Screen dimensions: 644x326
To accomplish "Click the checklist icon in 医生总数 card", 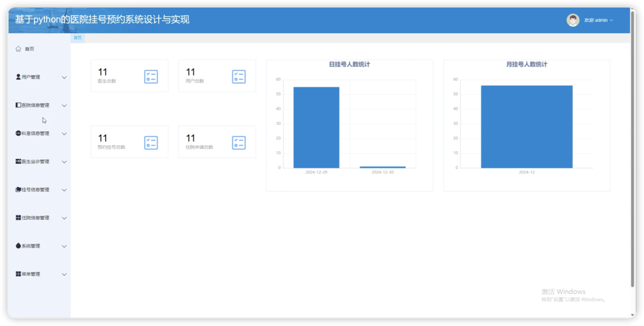I will pyautogui.click(x=151, y=77).
